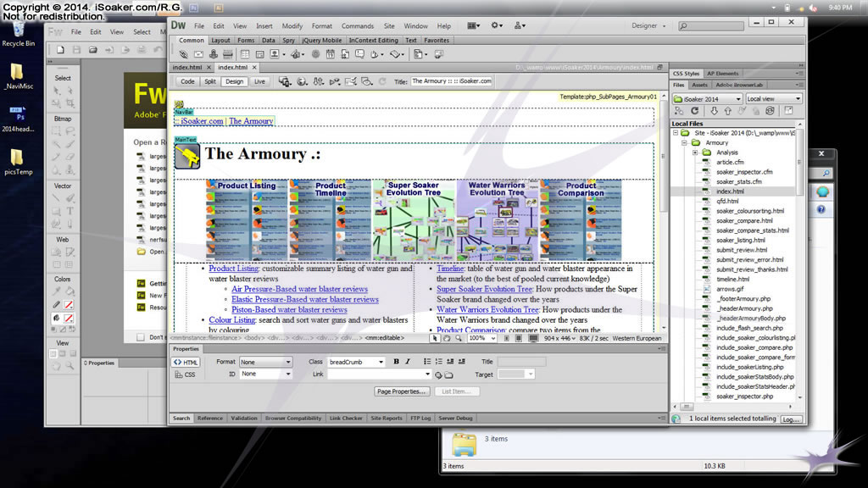Open the Commands menu in Dreamweaver
Image resolution: width=868 pixels, height=488 pixels.
pos(358,26)
